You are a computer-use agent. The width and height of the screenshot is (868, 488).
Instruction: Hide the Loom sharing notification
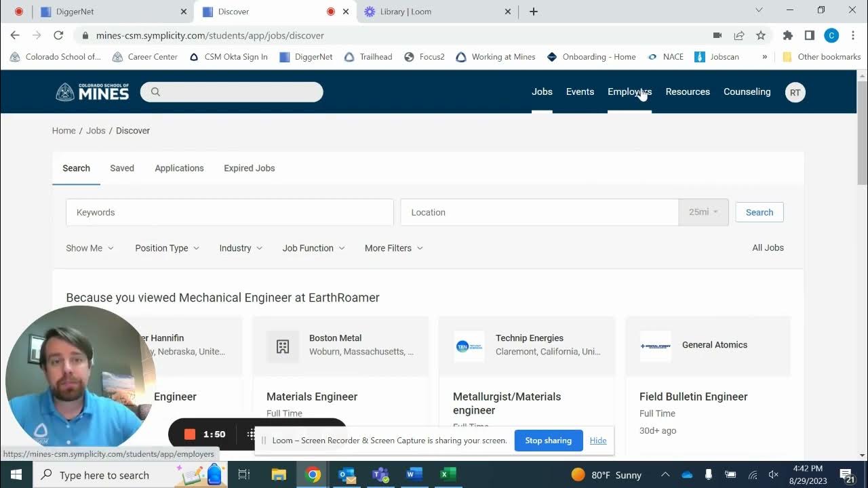click(598, 441)
